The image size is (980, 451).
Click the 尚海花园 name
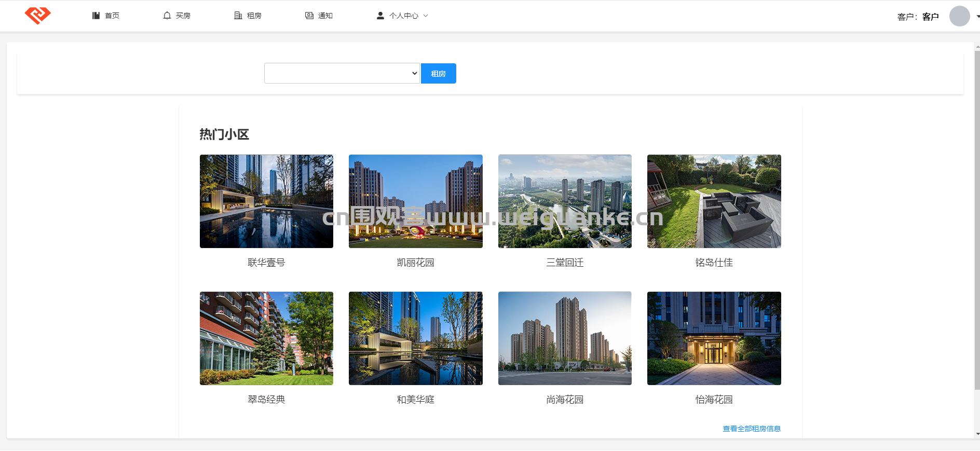[565, 400]
